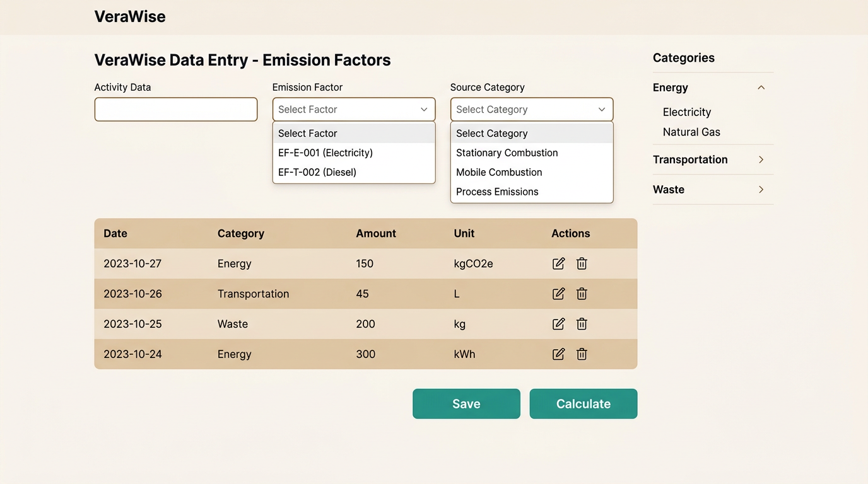The width and height of the screenshot is (868, 484).
Task: Click the Unit column header
Action: pos(464,233)
